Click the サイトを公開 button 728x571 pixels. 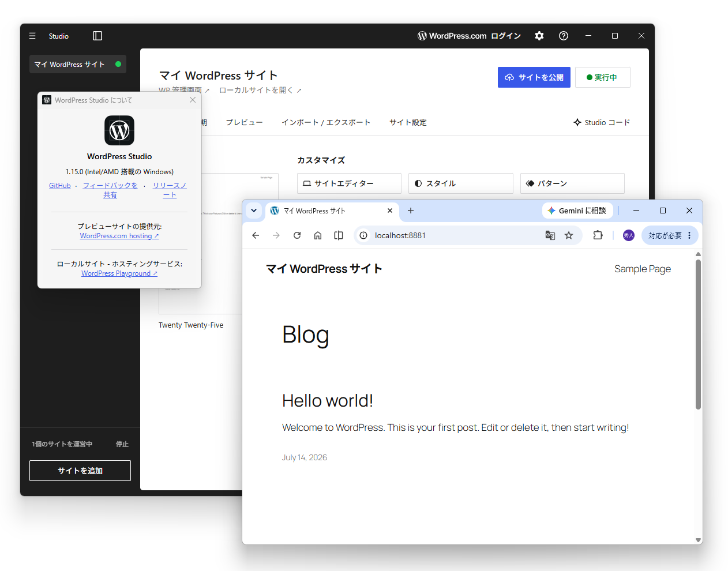(534, 77)
